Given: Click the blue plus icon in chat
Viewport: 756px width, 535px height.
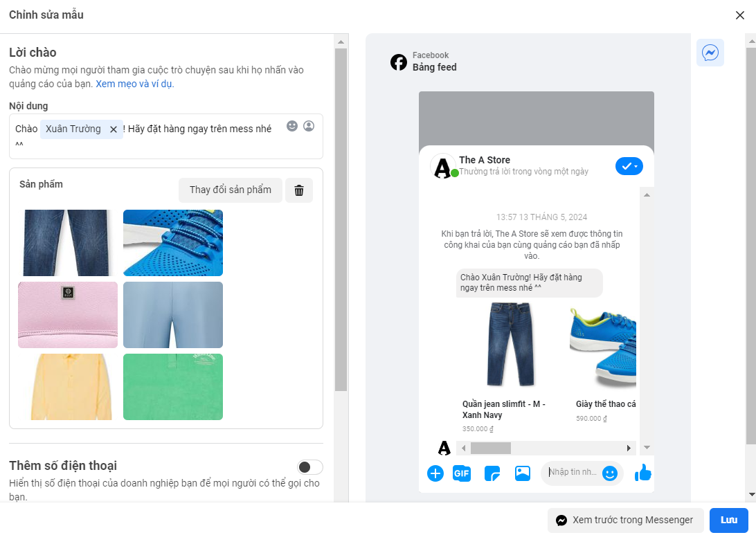Looking at the screenshot, I should coord(435,473).
